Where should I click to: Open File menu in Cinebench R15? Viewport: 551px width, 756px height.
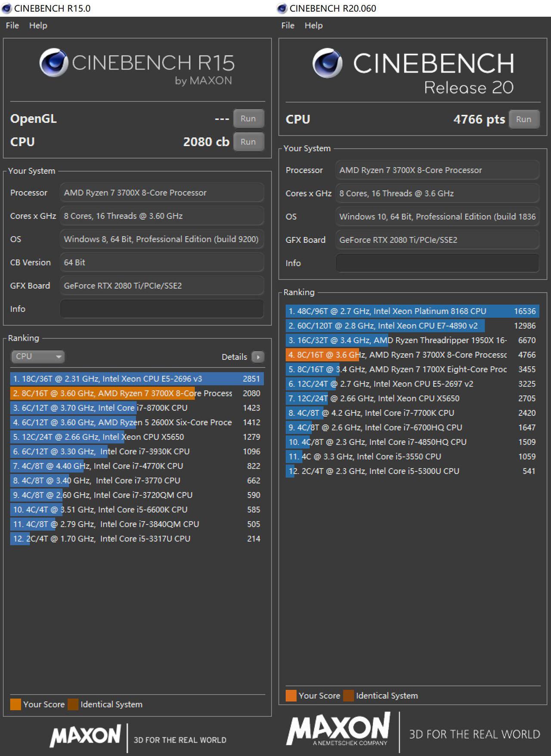pos(12,25)
